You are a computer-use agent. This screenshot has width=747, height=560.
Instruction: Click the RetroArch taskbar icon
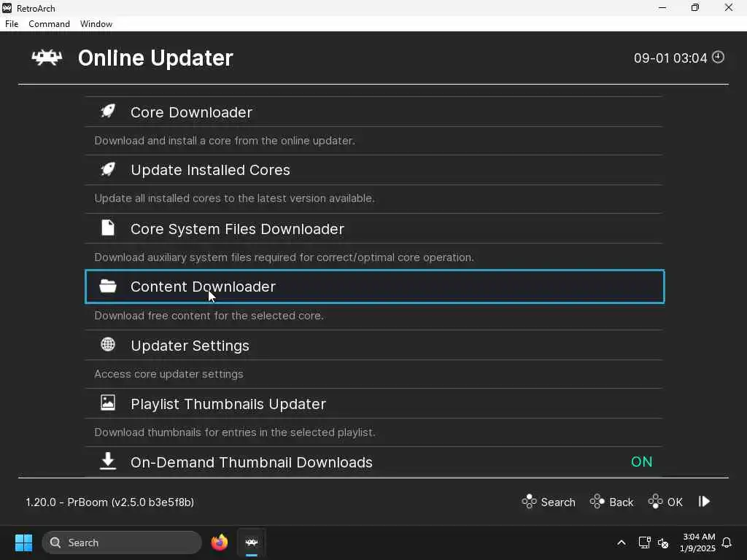pos(252,542)
